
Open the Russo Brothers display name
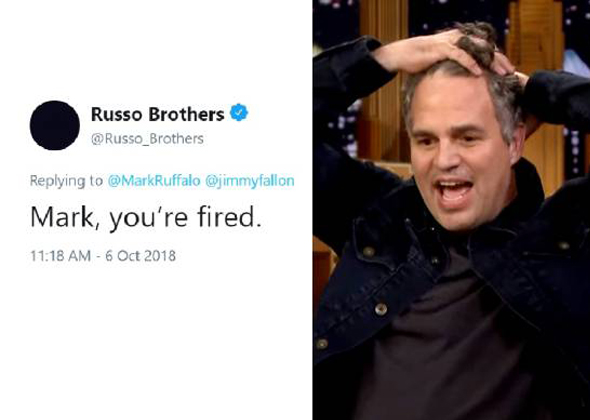point(158,114)
